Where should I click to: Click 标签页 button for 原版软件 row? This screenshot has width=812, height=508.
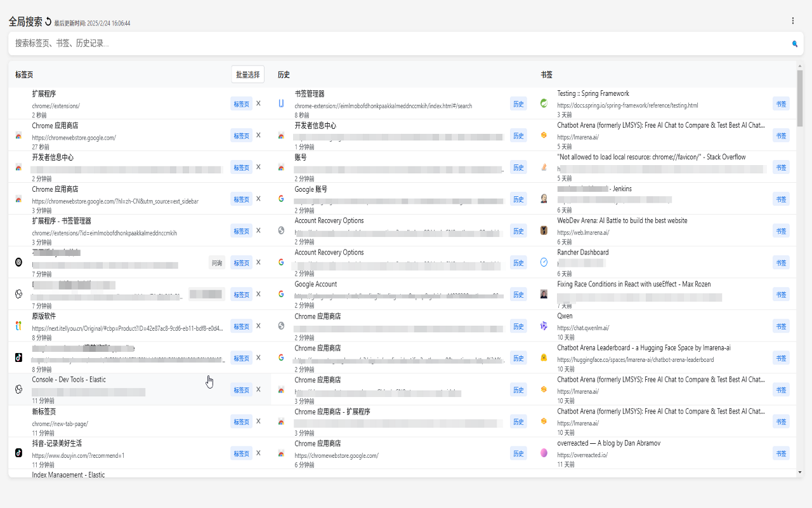242,326
